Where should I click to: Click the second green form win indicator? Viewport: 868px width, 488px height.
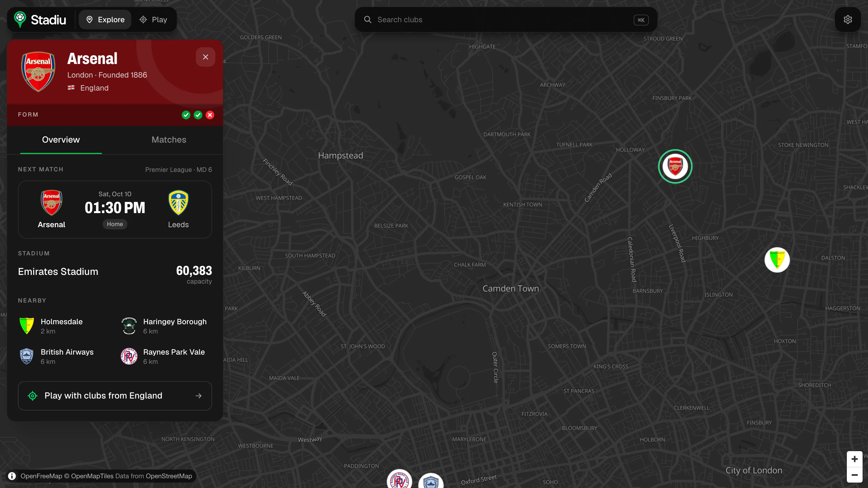click(x=198, y=115)
